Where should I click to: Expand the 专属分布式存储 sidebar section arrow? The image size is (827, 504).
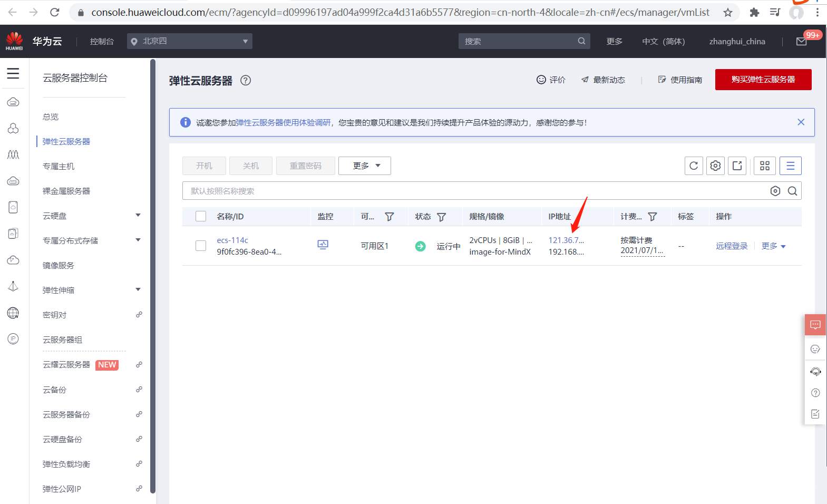click(138, 240)
